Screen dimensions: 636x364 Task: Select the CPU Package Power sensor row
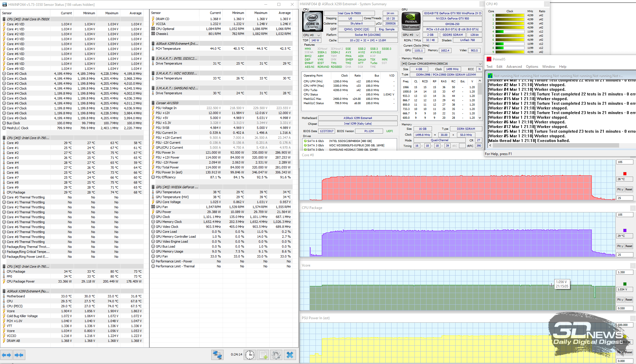point(72,281)
